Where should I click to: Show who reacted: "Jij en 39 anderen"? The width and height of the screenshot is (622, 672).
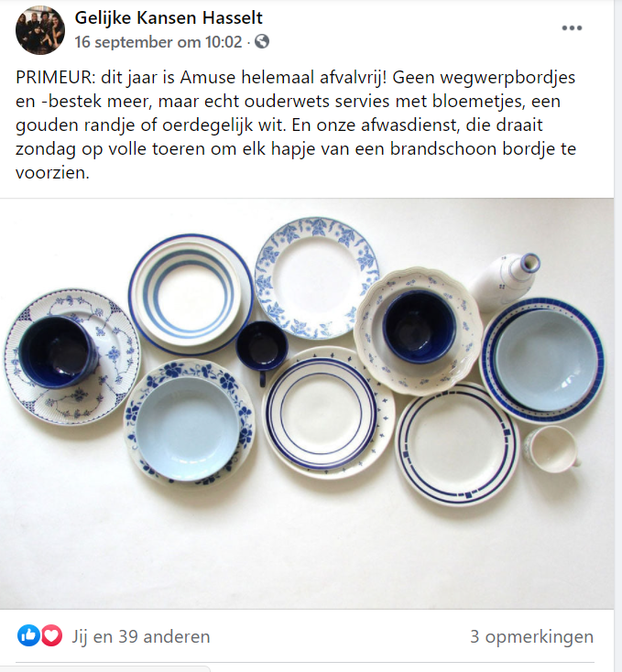(141, 636)
